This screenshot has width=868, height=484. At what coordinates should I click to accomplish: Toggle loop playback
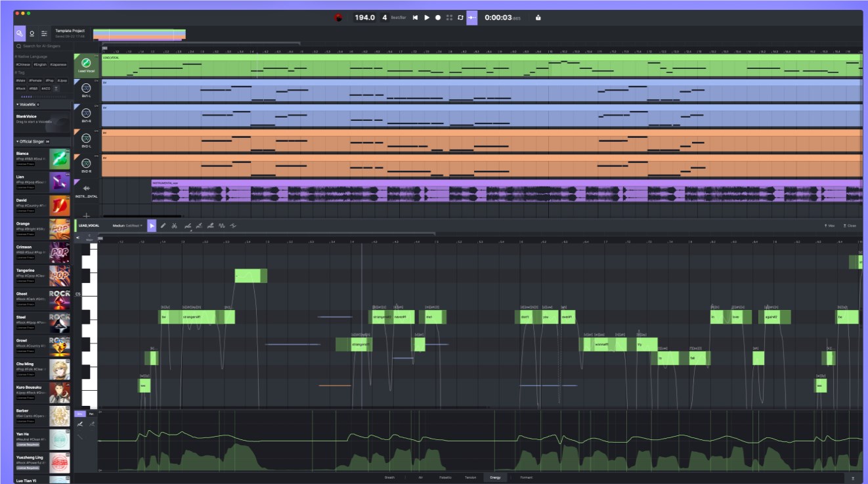[x=460, y=18]
